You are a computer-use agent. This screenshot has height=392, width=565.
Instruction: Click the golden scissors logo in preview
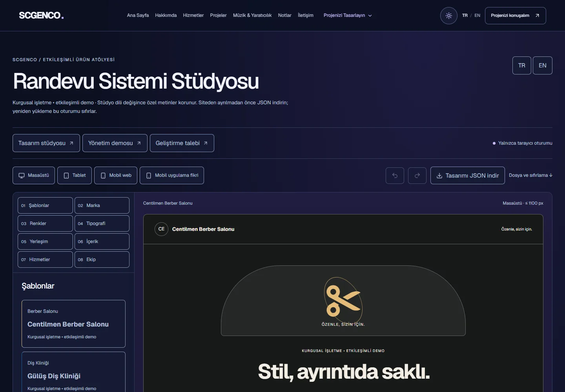point(343,301)
